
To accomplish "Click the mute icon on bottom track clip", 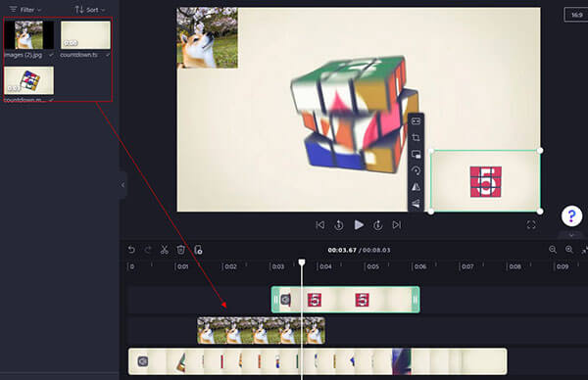I will [143, 361].
